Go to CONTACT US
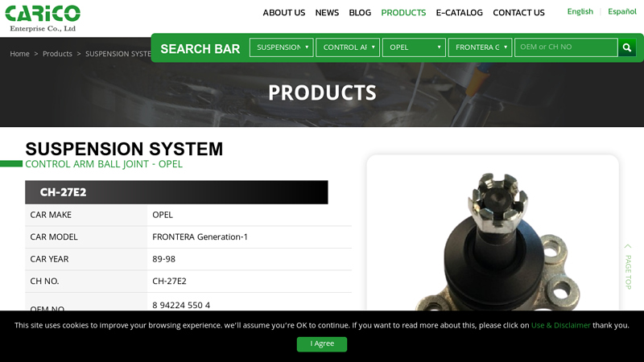Screen dimensions: 644x362 coord(518,13)
